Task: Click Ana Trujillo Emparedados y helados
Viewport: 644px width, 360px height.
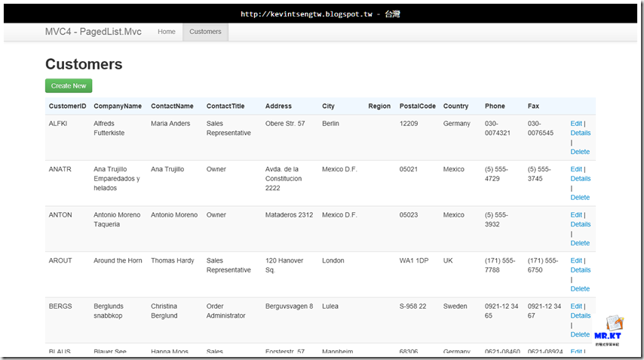Action: point(117,178)
